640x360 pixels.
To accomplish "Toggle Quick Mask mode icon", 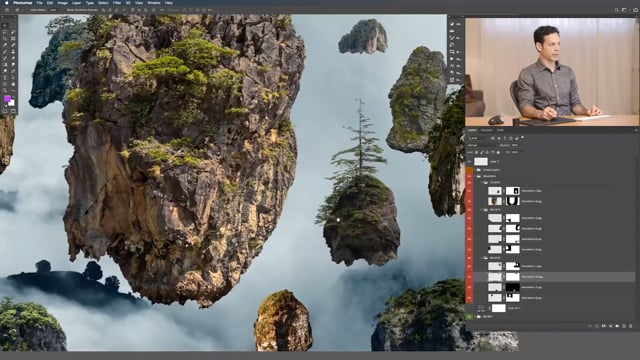I will pos(4,111).
